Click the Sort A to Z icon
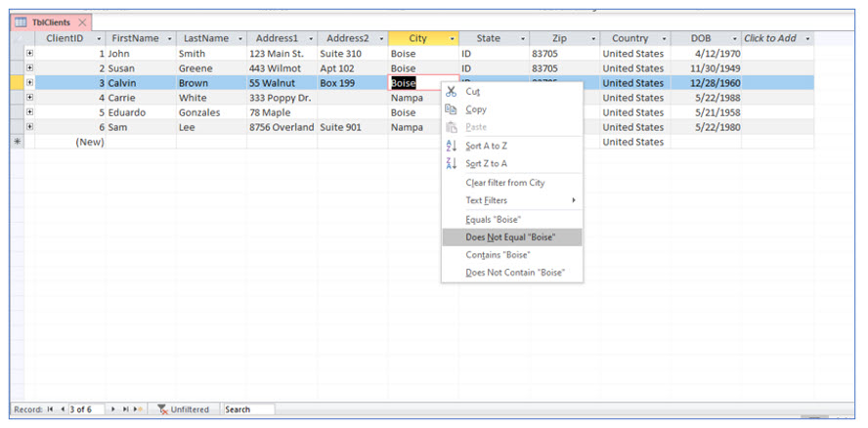868x428 pixels. [x=452, y=147]
